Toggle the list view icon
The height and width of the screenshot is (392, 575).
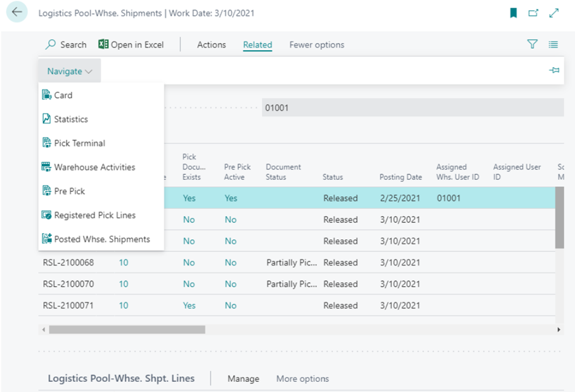point(553,44)
